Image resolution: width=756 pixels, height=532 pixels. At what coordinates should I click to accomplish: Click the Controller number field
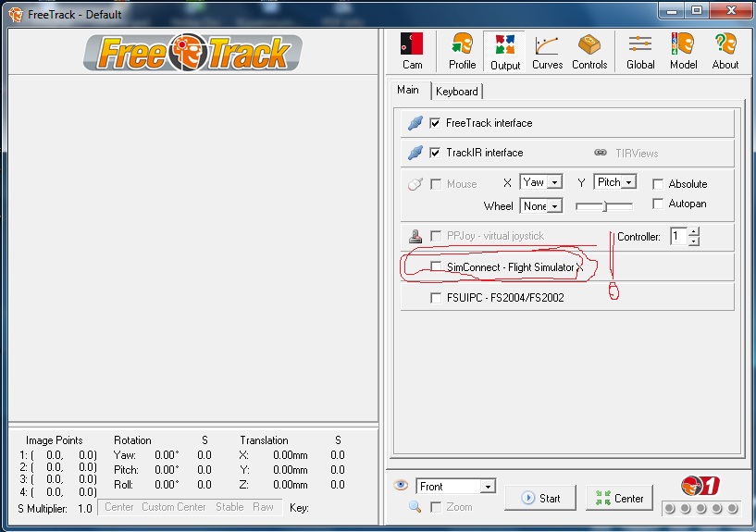point(679,236)
